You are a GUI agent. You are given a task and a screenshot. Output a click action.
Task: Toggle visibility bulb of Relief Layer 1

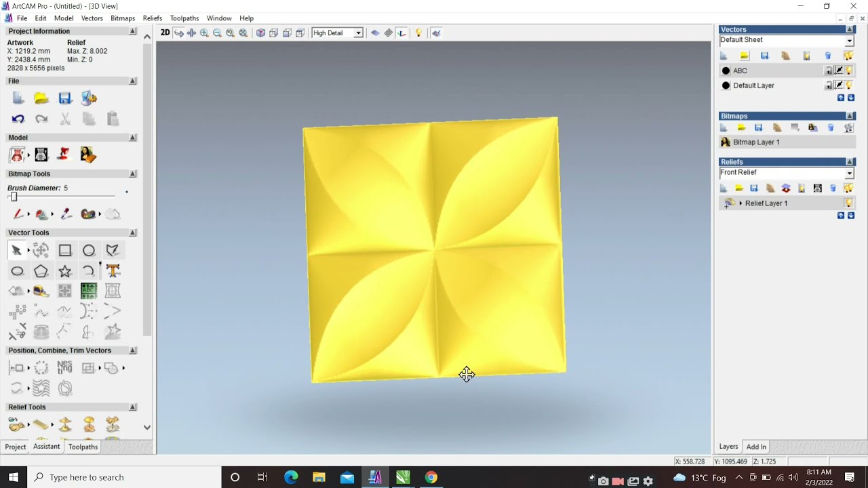848,203
